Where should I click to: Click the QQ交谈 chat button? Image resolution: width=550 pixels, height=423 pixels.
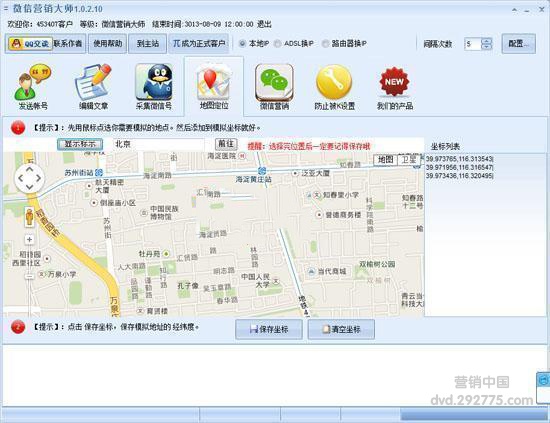tap(30, 44)
